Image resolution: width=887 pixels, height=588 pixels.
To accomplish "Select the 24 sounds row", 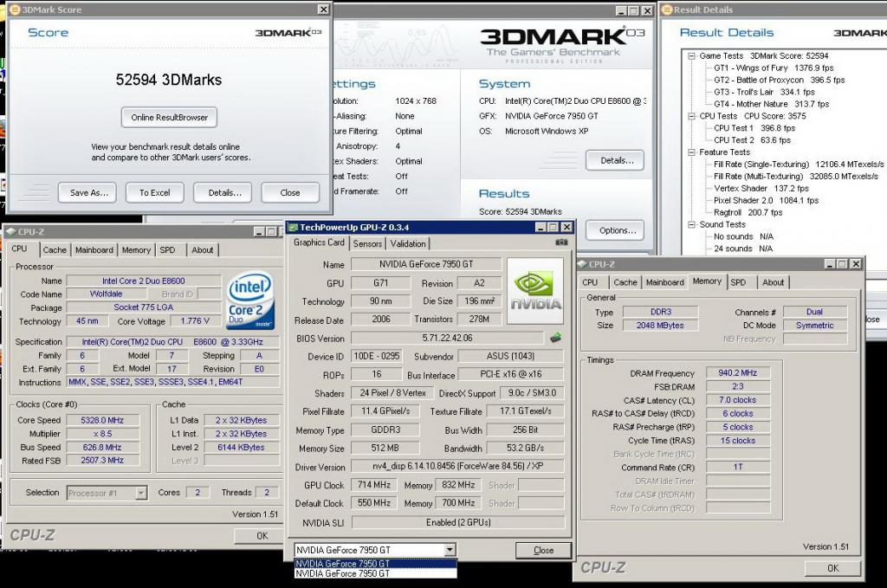I will pos(742,249).
